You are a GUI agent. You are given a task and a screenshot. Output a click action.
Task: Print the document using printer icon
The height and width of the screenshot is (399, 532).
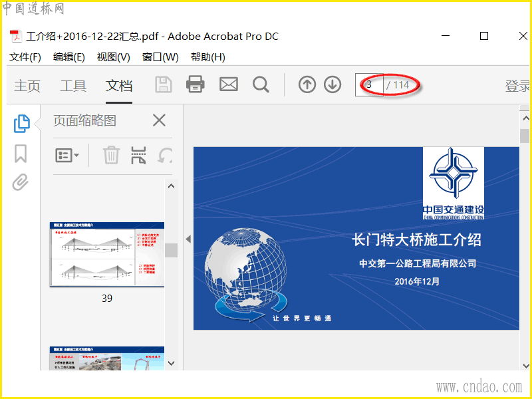coord(196,84)
